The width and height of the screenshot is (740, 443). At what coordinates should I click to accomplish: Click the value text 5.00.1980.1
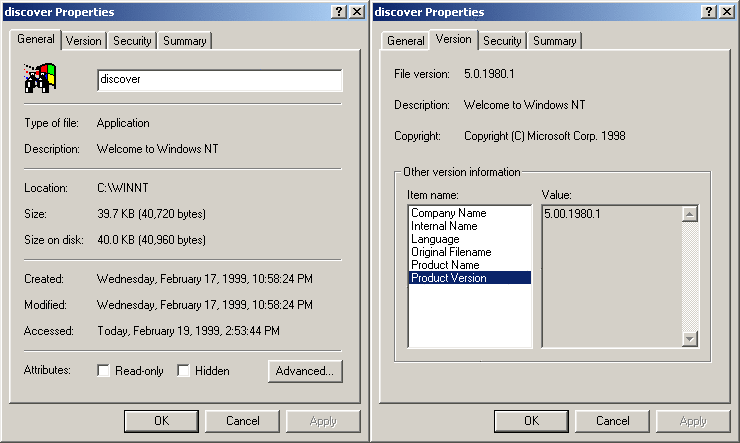[572, 214]
